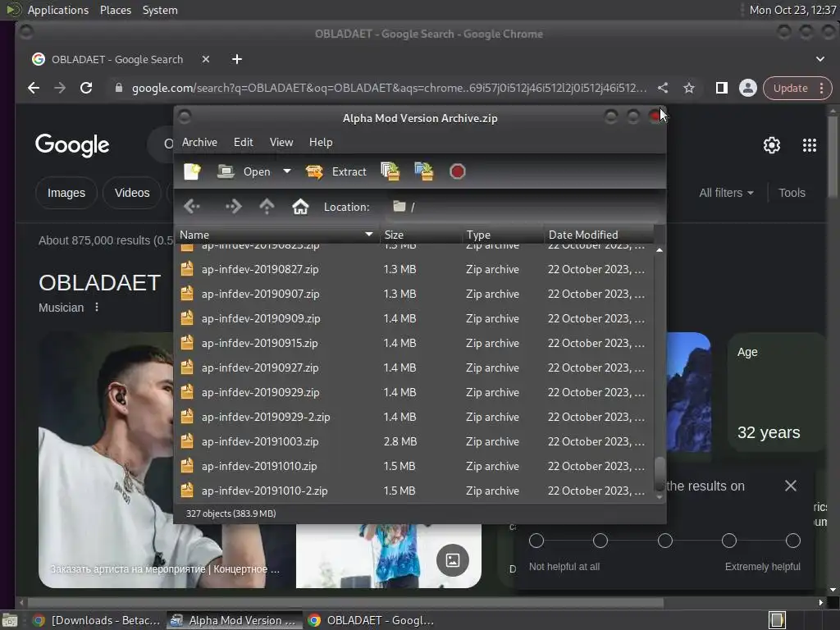The width and height of the screenshot is (840, 630).
Task: Toggle Chrome side panel icon
Action: coord(722,88)
